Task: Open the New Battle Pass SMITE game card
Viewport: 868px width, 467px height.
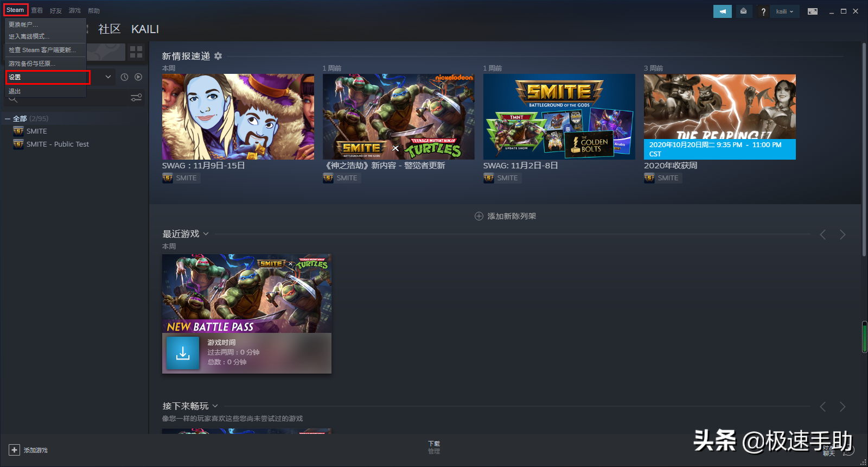Action: click(247, 314)
